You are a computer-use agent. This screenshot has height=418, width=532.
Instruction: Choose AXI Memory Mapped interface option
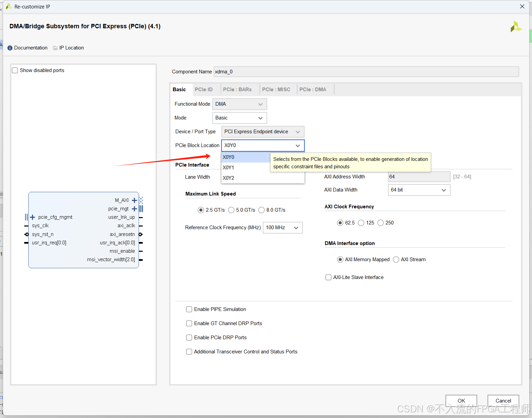340,259
